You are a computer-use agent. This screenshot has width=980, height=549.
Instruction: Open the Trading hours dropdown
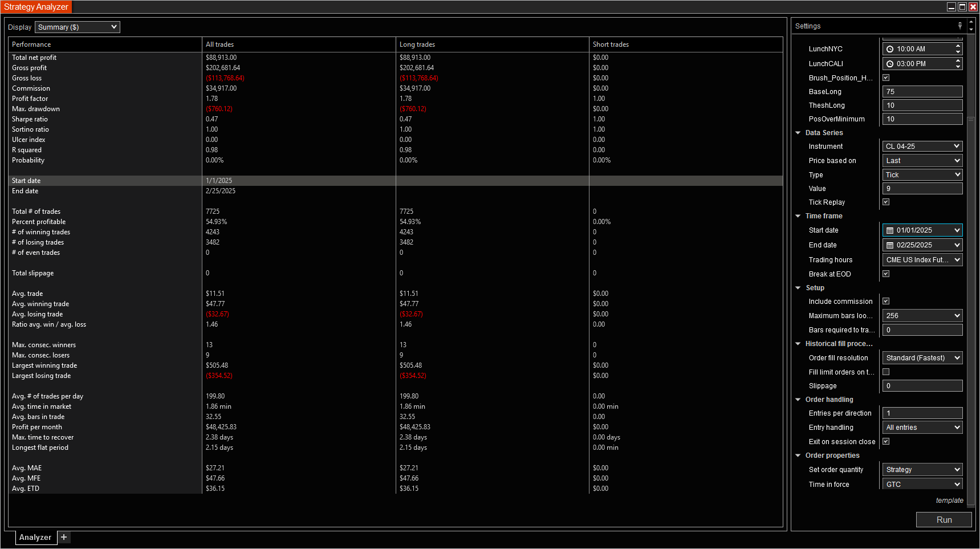click(922, 260)
